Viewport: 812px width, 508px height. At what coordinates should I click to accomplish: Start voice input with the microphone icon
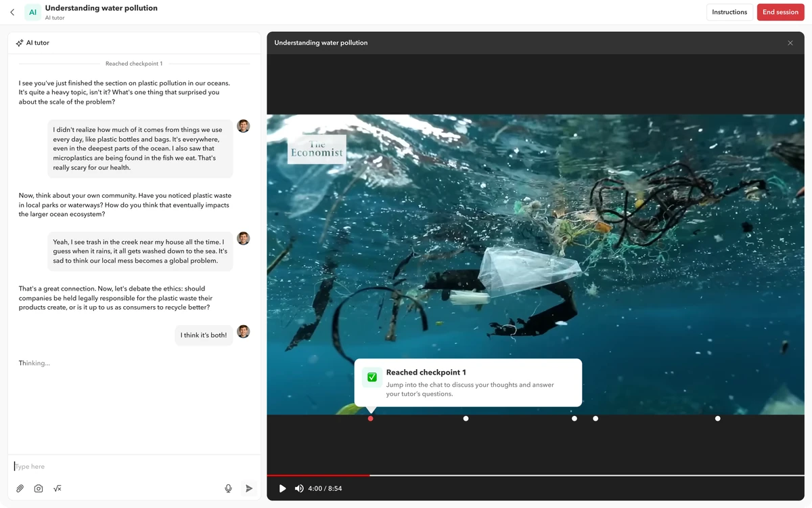pyautogui.click(x=229, y=488)
